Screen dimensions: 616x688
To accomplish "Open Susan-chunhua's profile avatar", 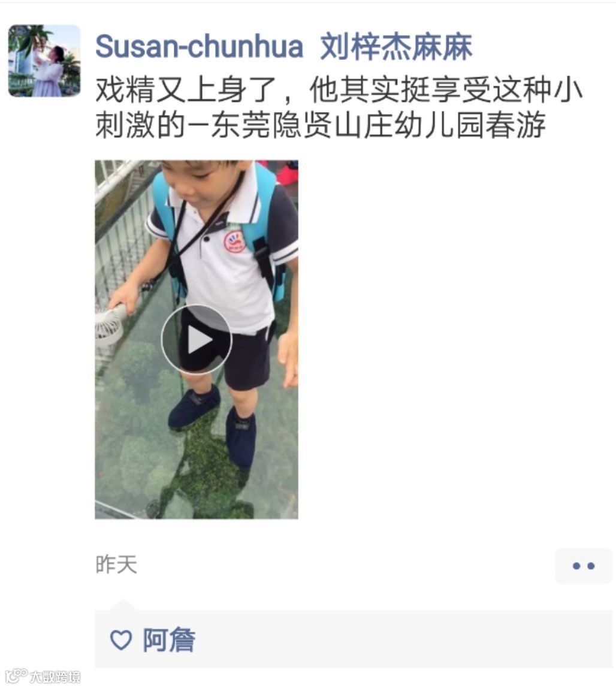I will (x=44, y=61).
